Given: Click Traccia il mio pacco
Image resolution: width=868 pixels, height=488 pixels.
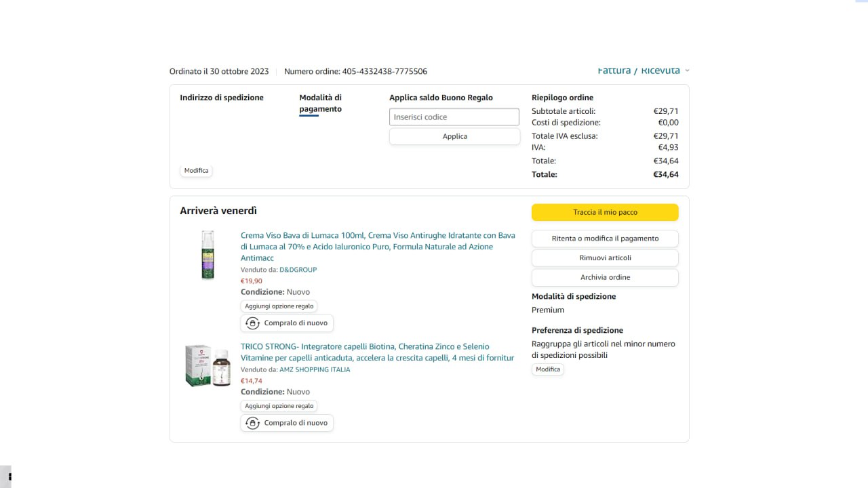Looking at the screenshot, I should pyautogui.click(x=605, y=212).
